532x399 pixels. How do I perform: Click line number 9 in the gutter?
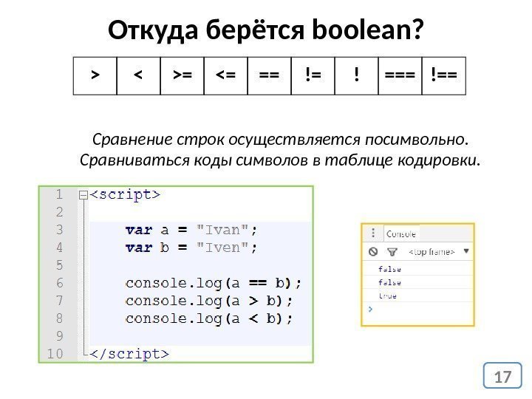pos(59,336)
